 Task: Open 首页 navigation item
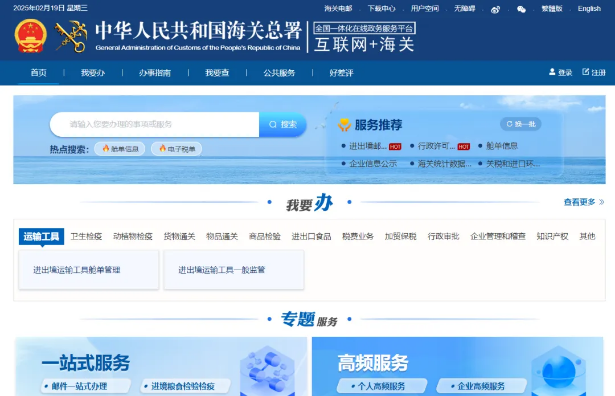tap(38, 73)
